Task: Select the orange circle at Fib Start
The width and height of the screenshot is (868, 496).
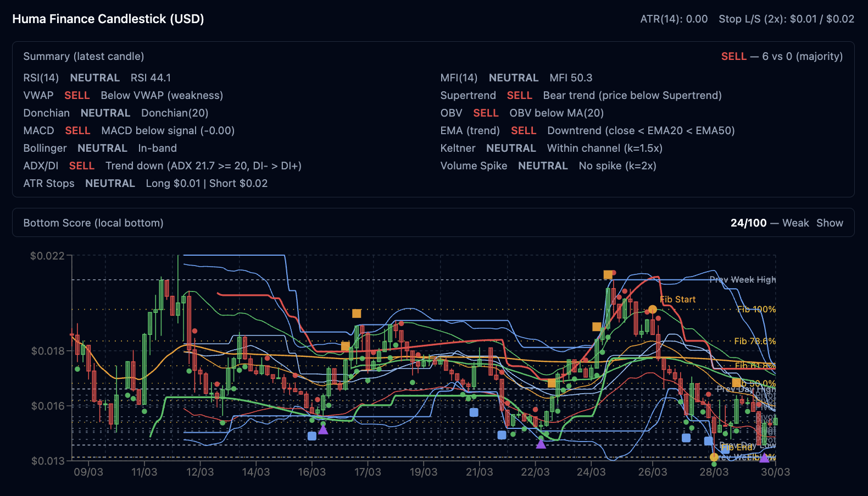Action: (652, 310)
